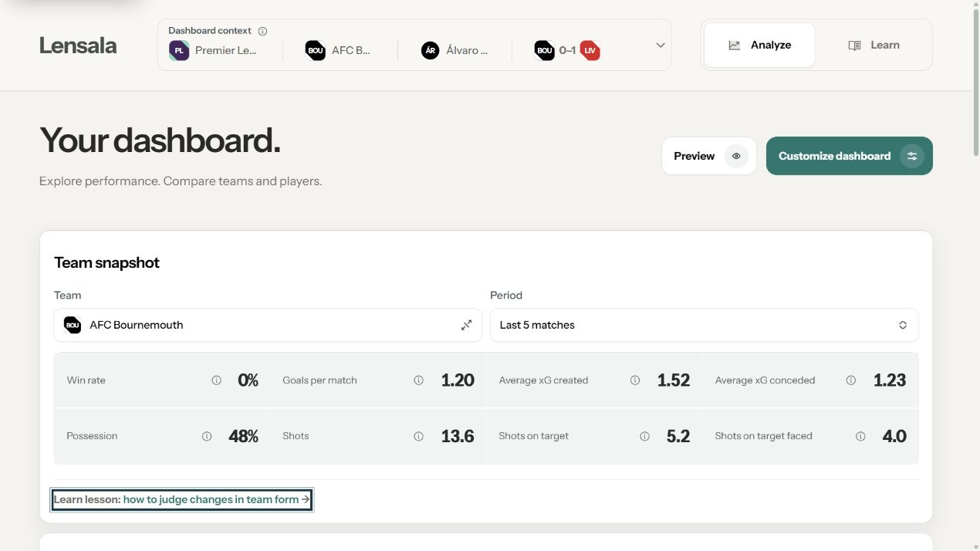This screenshot has height=551, width=980.
Task: Click the xG conceded value 1.23
Action: [x=890, y=380]
